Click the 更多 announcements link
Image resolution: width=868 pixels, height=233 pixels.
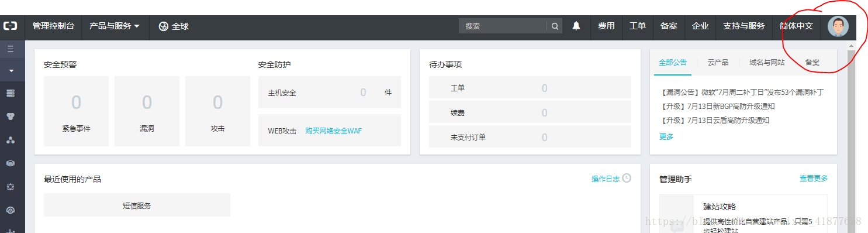click(666, 137)
